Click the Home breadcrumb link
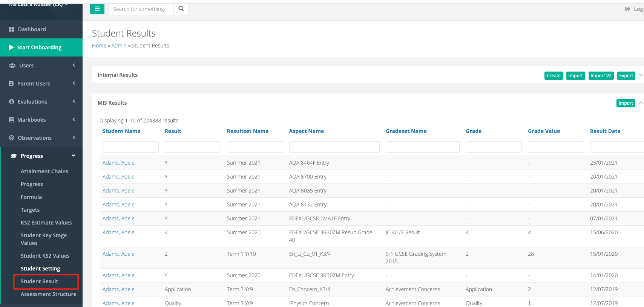The image size is (644, 307). coord(99,46)
